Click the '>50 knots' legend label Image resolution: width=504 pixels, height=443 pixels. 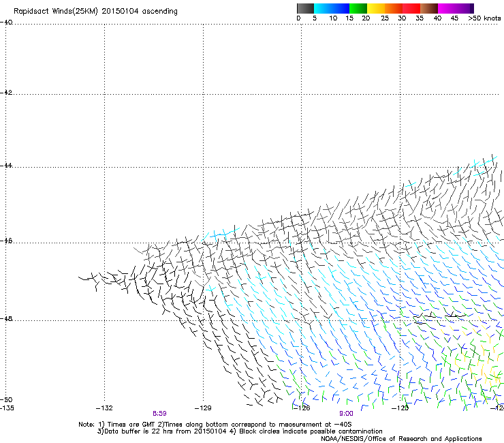point(484,18)
